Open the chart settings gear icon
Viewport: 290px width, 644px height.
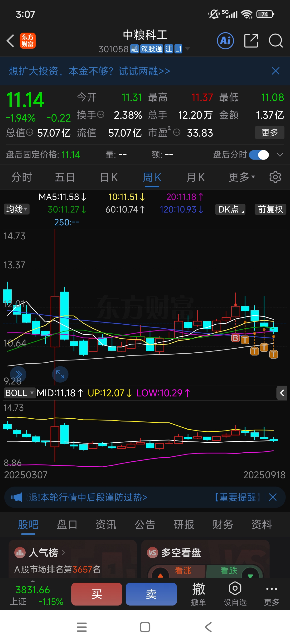pos(275,177)
